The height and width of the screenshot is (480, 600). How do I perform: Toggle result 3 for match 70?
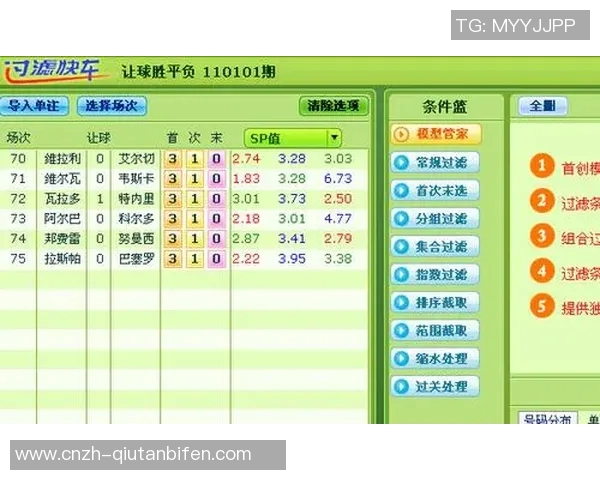click(173, 158)
